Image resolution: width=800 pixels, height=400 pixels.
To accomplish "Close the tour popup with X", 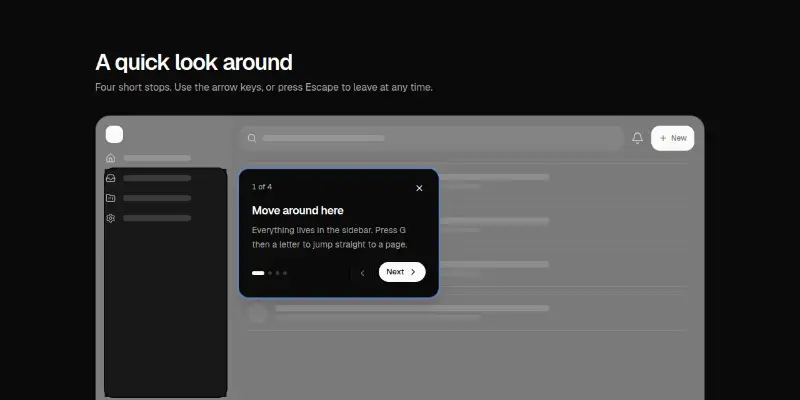I will [x=419, y=188].
